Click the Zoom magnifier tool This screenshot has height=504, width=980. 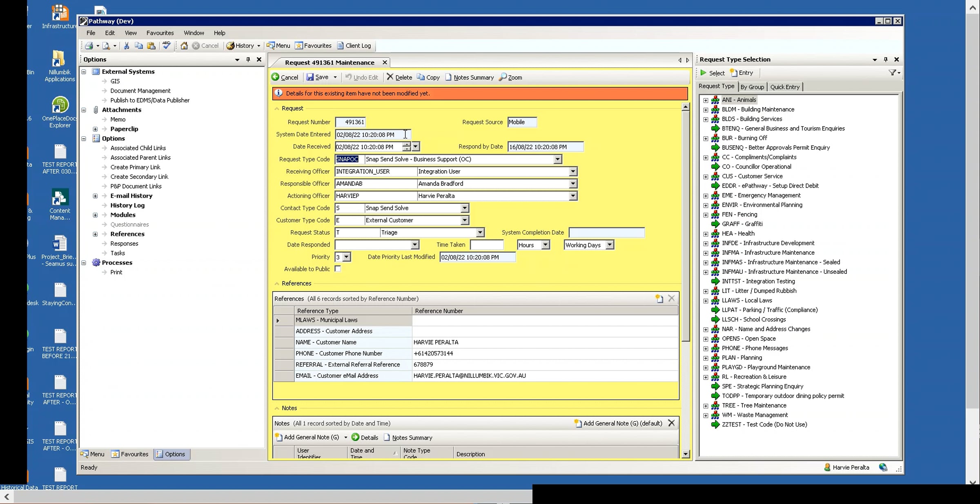coord(510,77)
